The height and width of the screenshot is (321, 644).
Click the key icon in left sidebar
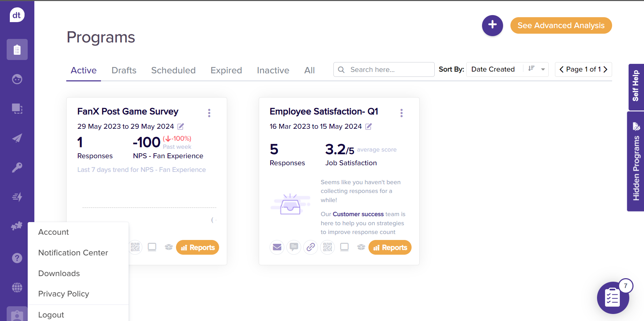[x=17, y=167]
